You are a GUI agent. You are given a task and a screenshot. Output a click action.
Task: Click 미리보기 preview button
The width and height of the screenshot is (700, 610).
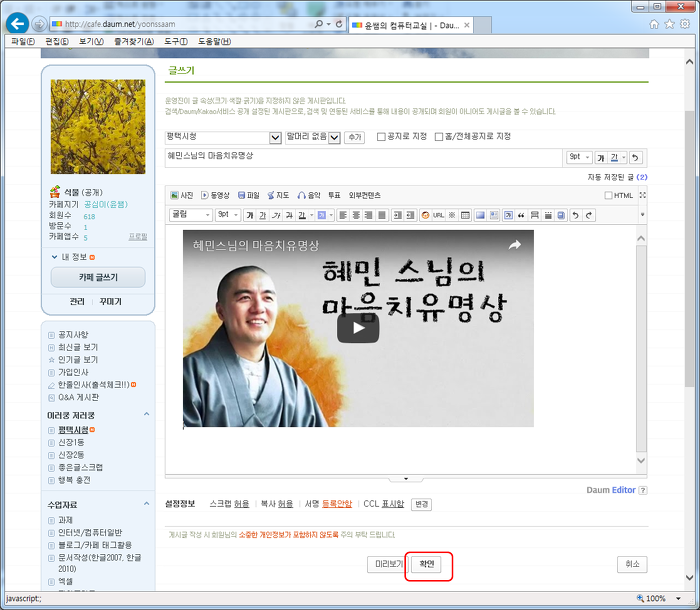coord(388,564)
